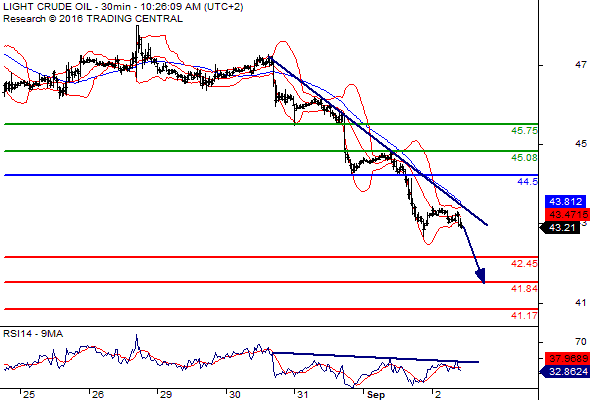Select the Sep date marker on axis
The image size is (590, 400).
pos(376,394)
